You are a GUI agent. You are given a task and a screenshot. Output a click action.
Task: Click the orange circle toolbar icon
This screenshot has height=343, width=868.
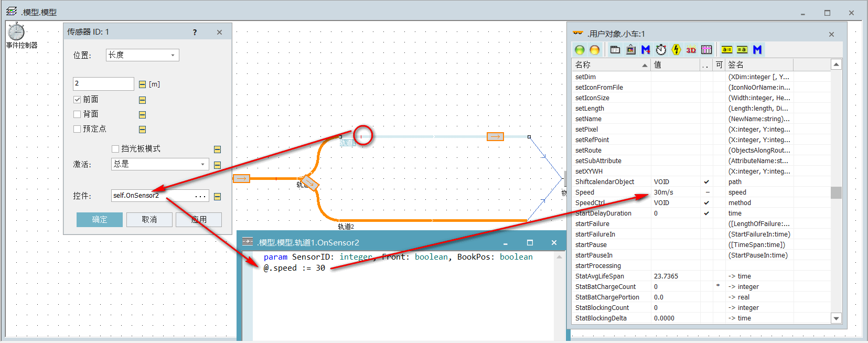594,50
